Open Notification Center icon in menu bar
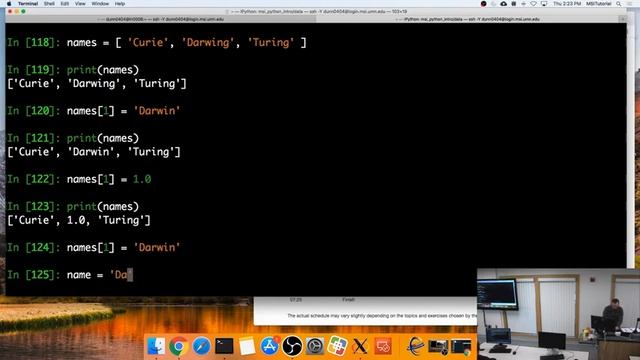The image size is (640, 360). (x=631, y=4)
